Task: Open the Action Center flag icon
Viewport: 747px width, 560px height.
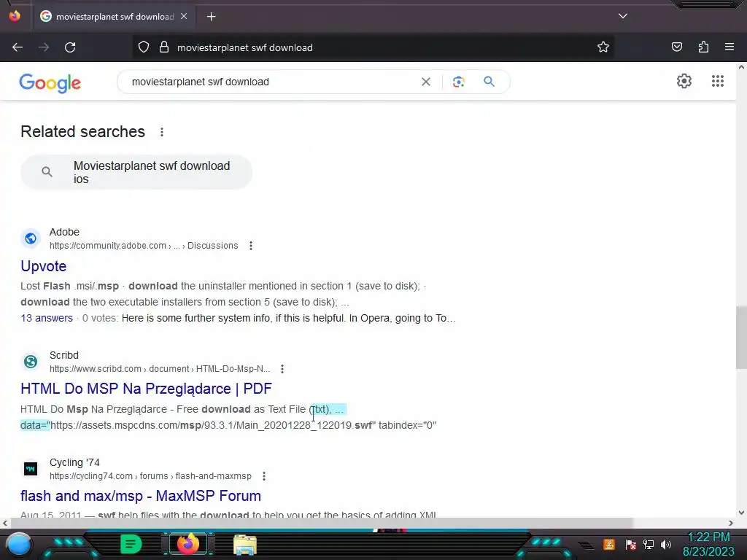Action: [631, 544]
